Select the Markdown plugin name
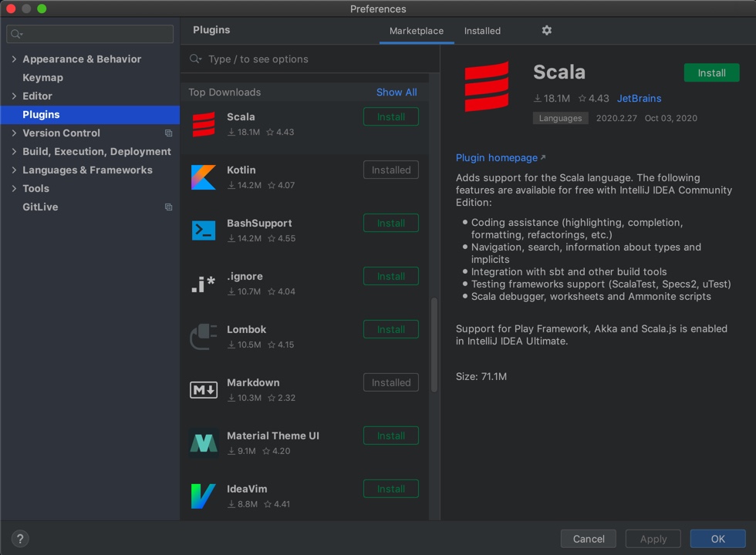 click(253, 382)
